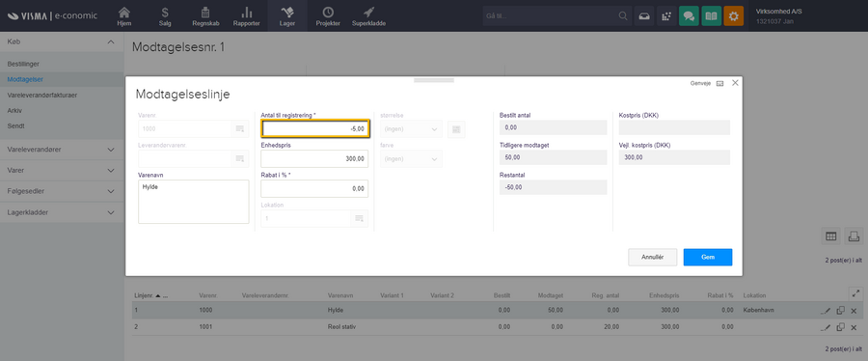Expand the Varer section

point(111,170)
